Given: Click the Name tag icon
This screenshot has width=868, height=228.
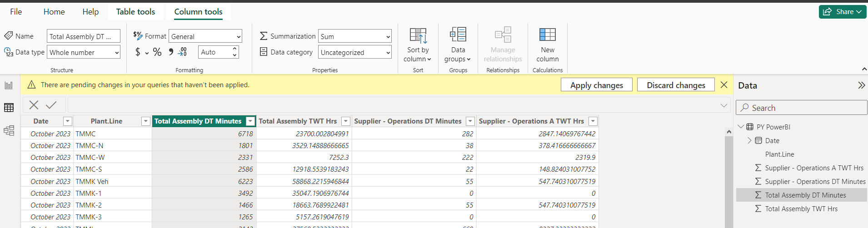Looking at the screenshot, I should 9,35.
